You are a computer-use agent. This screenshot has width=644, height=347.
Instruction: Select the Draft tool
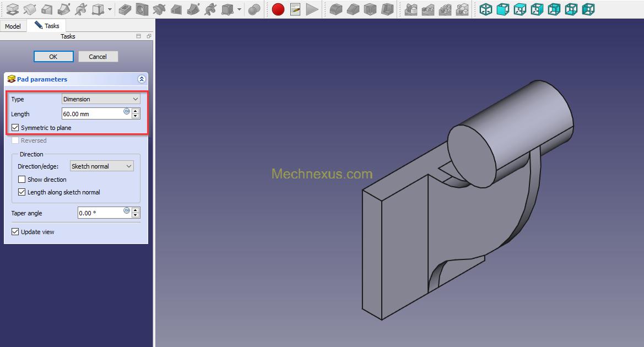(370, 9)
